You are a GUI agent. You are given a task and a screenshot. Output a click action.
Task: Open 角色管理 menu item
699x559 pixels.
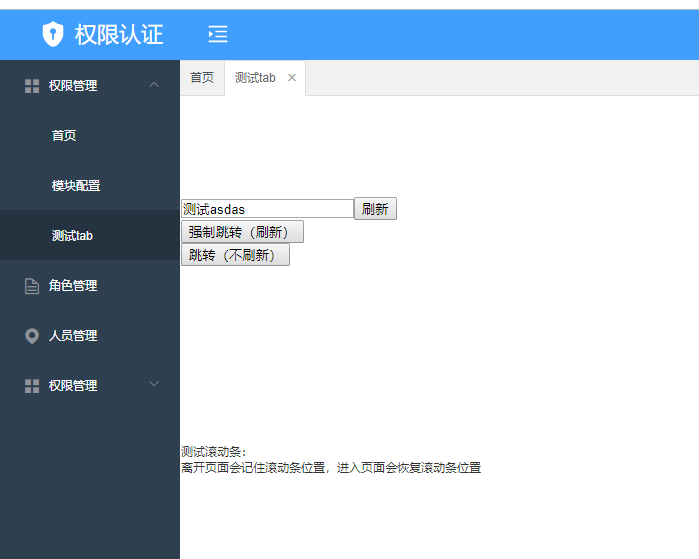(x=90, y=285)
